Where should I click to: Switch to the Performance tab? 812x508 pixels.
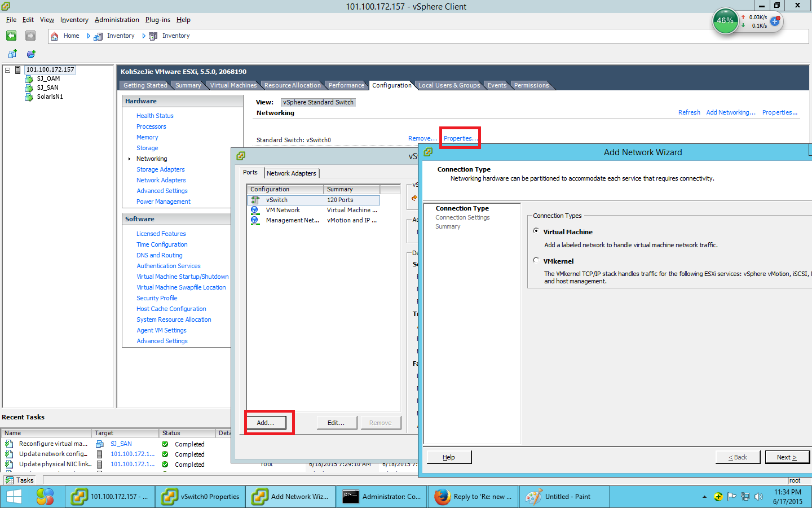(346, 85)
